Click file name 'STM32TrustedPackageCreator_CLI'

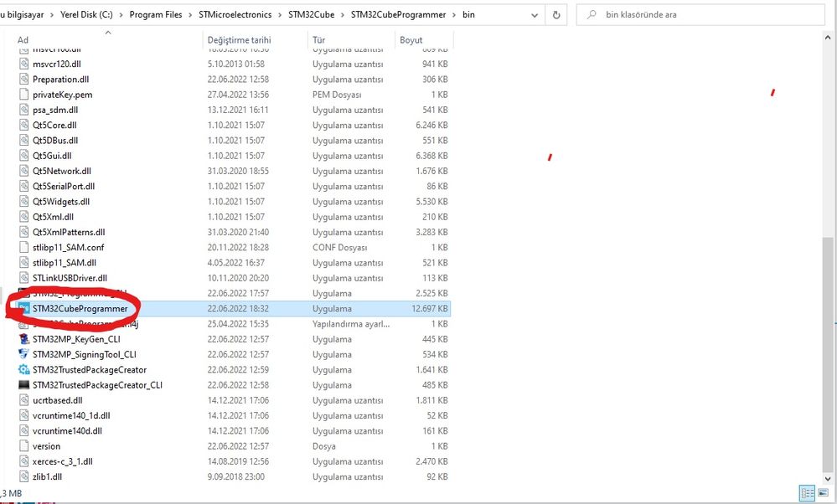(97, 385)
